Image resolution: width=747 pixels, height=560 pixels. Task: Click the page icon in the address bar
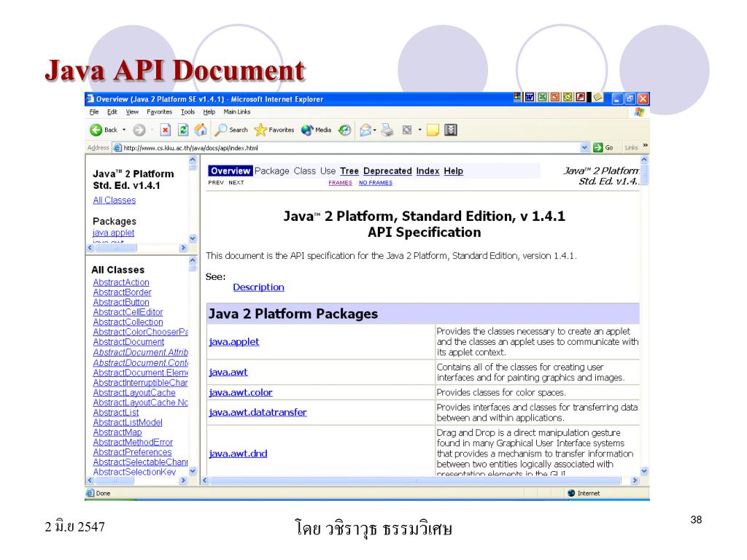pos(117,147)
